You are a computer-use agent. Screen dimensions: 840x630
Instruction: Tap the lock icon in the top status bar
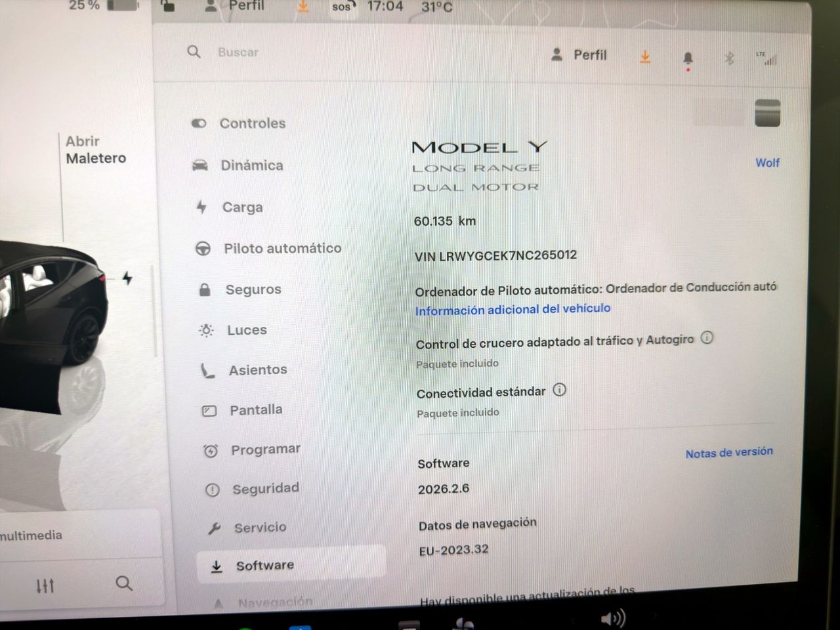click(169, 6)
